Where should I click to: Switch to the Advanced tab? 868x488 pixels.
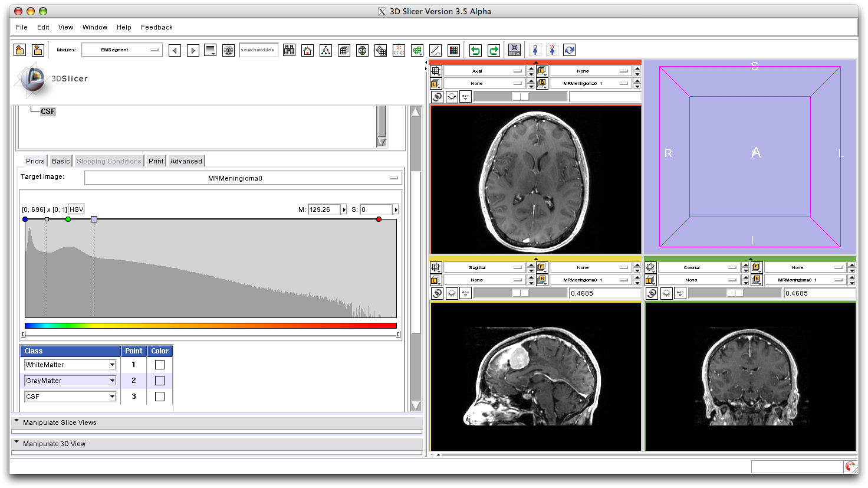(x=186, y=161)
